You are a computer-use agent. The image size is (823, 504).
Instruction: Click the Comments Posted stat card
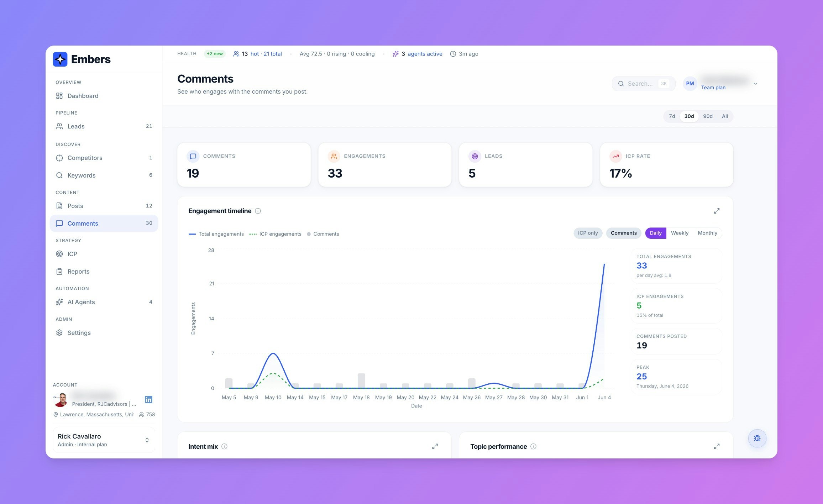coord(676,341)
